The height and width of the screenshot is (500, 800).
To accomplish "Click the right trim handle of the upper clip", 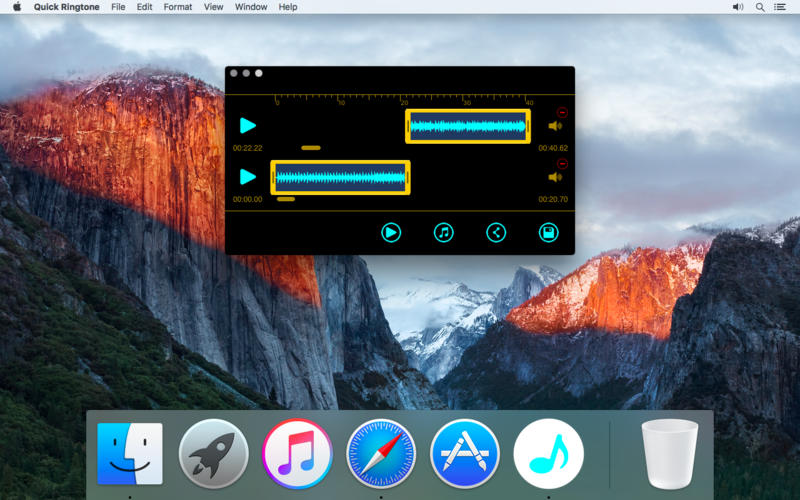I will point(528,126).
